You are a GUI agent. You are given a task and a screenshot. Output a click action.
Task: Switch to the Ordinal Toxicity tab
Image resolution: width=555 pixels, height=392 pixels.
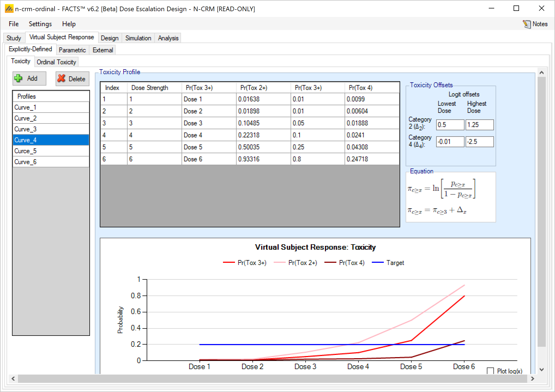tap(56, 62)
